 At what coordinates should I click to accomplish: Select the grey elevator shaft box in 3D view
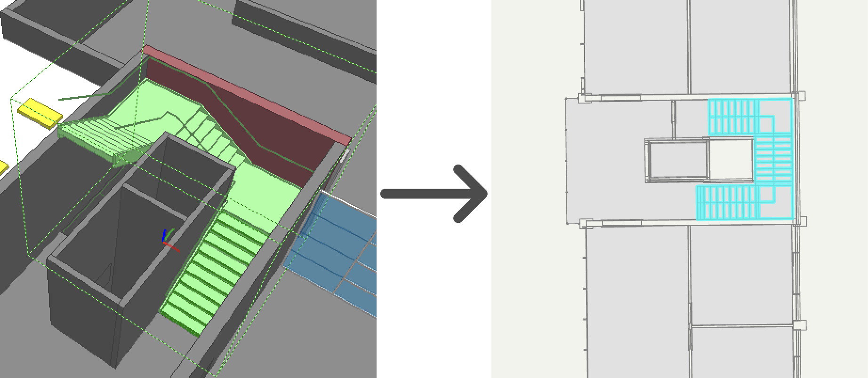(141, 249)
